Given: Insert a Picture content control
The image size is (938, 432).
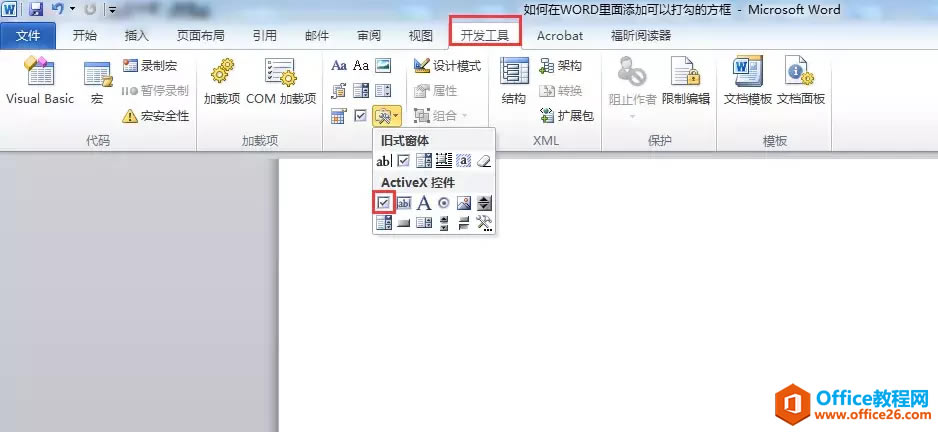Looking at the screenshot, I should tap(383, 65).
